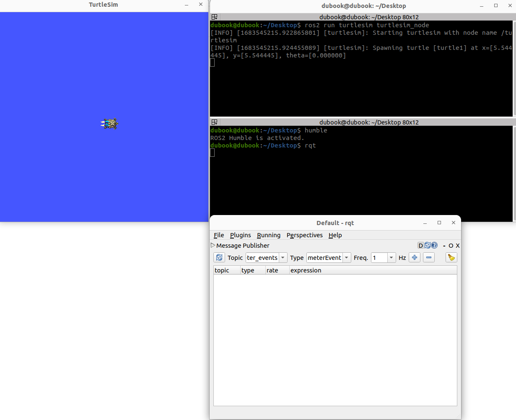516x420 pixels.
Task: Click 'ros2 run turtlesim turtlesim_node' command text
Action: click(367, 25)
